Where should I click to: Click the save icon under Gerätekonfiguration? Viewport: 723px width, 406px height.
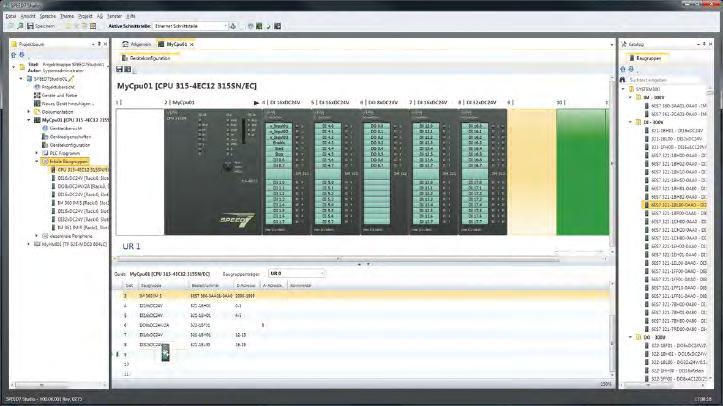click(x=119, y=69)
